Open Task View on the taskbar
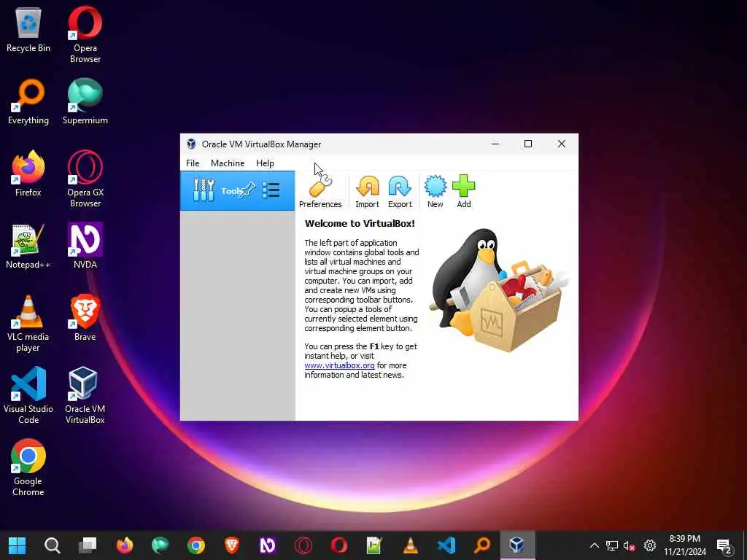Image resolution: width=747 pixels, height=560 pixels. (88, 545)
